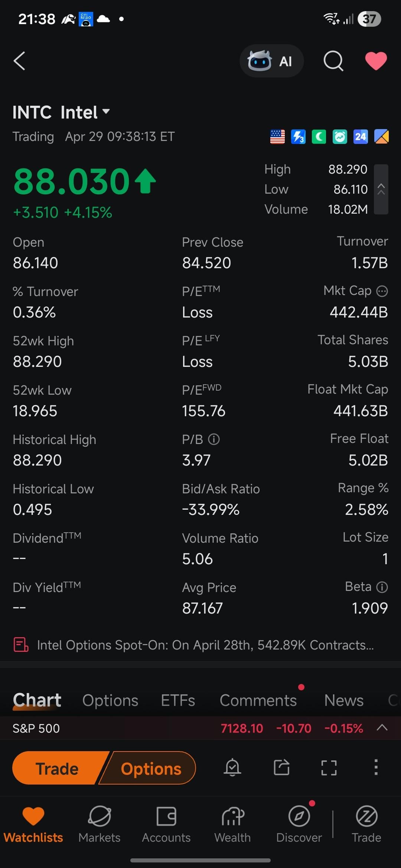401x868 pixels.
Task: Expand the INTC Intel ticker dropdown
Action: point(106,111)
